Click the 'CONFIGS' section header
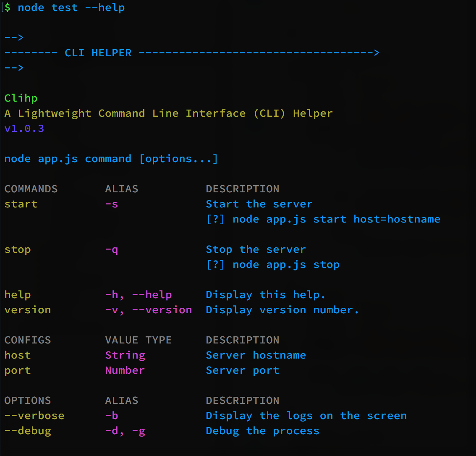The width and height of the screenshot is (476, 456). click(x=28, y=340)
